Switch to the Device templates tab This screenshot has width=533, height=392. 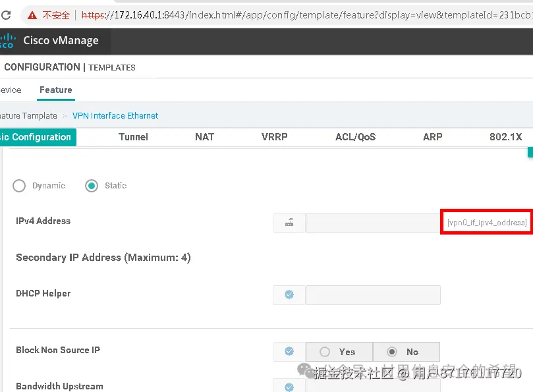click(11, 90)
